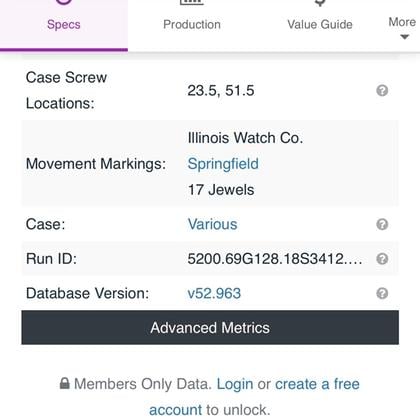Click the help icon beside Case row
The image size is (420, 420).
coord(382,224)
